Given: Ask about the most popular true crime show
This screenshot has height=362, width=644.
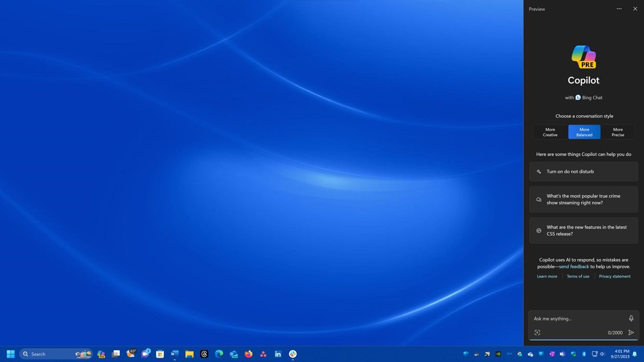Looking at the screenshot, I should click(584, 199).
